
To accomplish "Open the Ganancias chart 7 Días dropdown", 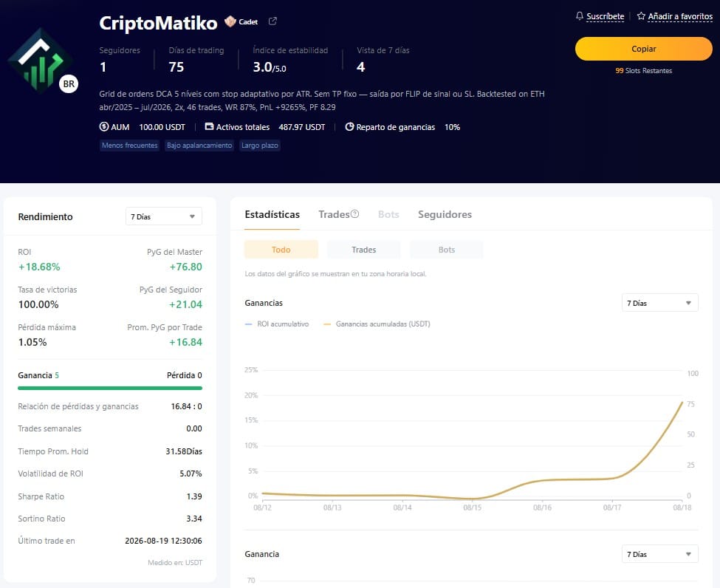I will (660, 303).
